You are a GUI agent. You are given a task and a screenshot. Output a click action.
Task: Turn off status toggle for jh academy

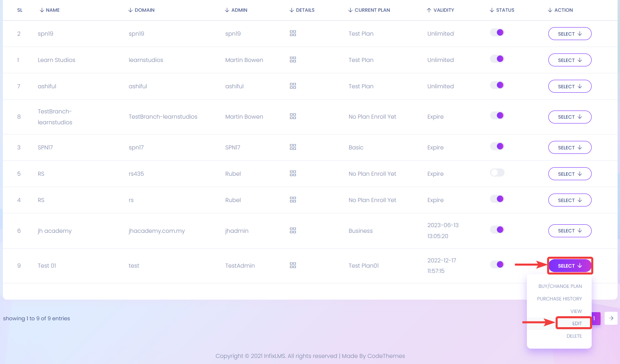point(497,230)
